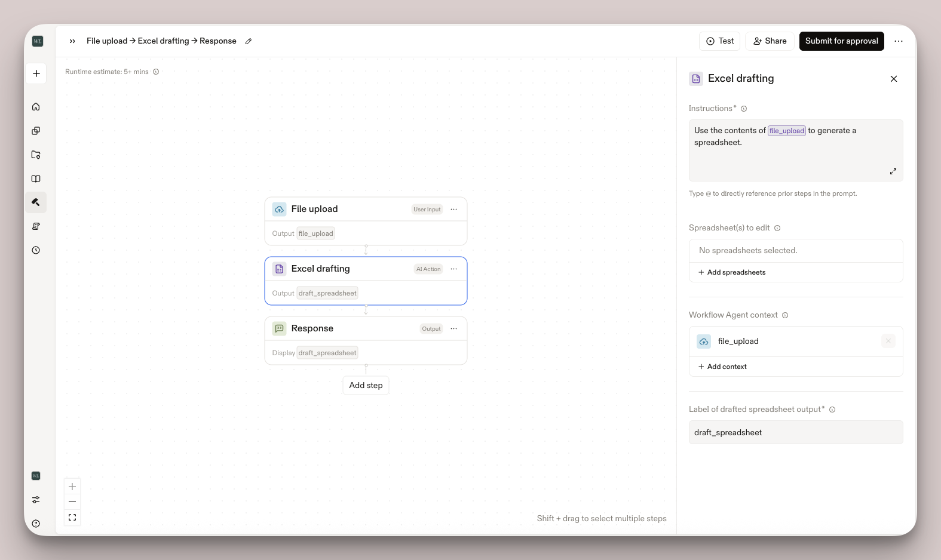941x560 pixels.
Task: Open File upload step ellipsis menu
Action: (x=454, y=209)
